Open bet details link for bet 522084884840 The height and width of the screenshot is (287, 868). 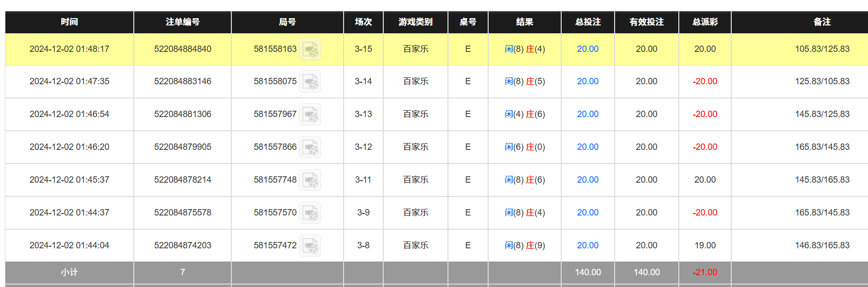[x=182, y=49]
